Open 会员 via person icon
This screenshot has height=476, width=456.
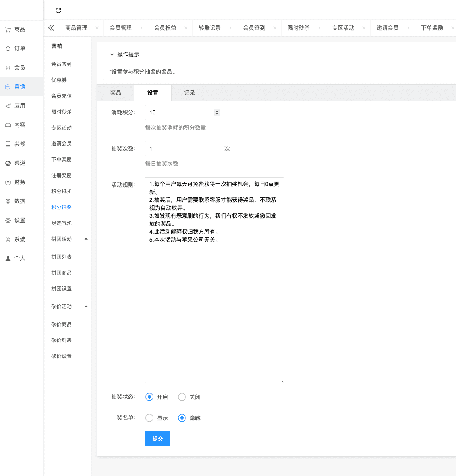[8, 68]
